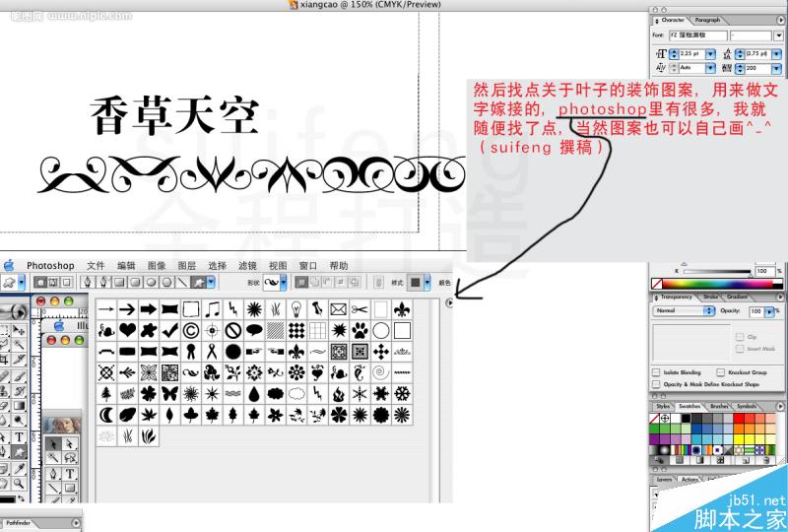Pick the heart custom shape
Screen dimensions: 788x532
[127, 330]
